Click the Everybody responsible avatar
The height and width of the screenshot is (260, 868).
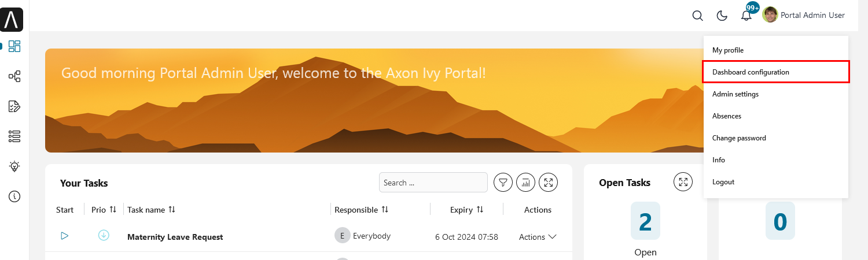[x=343, y=235]
